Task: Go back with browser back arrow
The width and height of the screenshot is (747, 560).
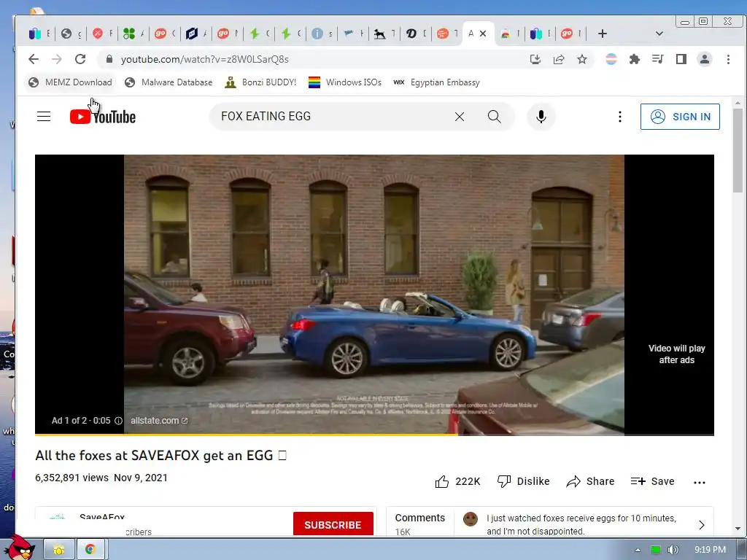Action: (x=34, y=59)
